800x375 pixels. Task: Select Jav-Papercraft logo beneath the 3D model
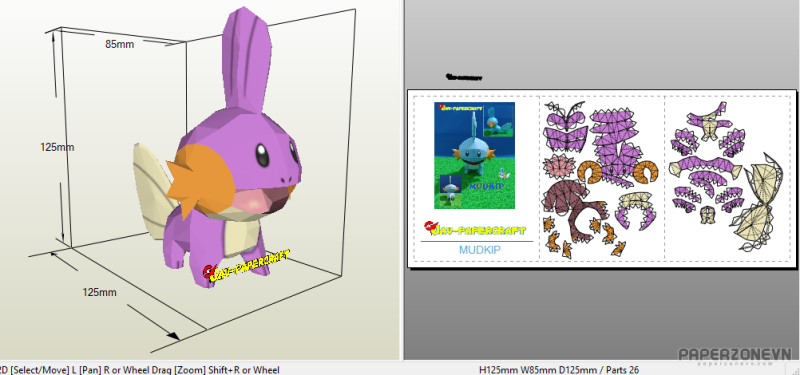pos(246,268)
